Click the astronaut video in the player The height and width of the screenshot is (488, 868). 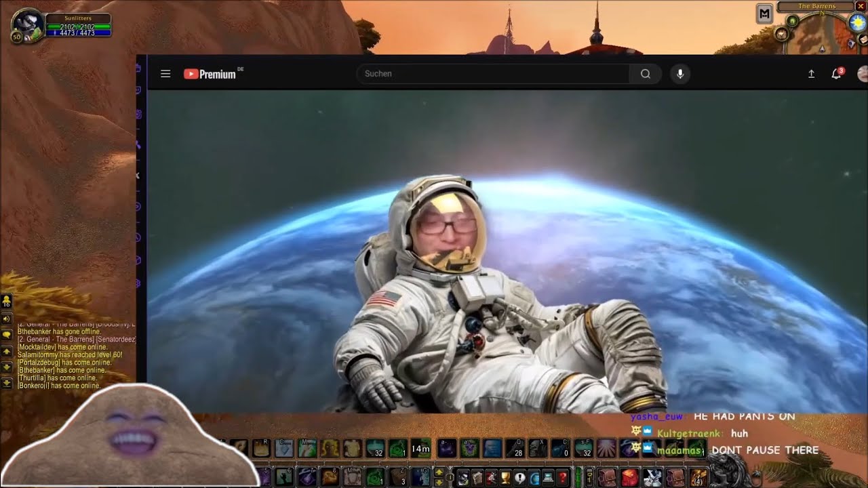(x=507, y=251)
